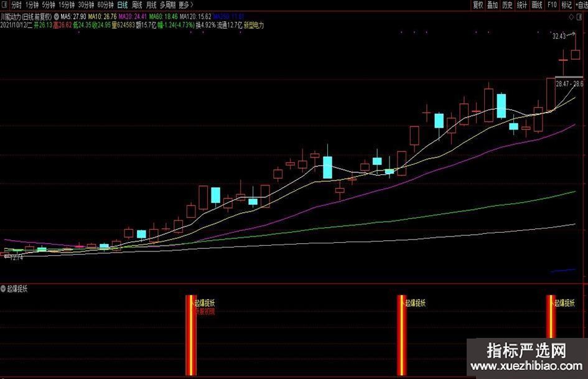Open the 多周期 multi-period view
The height and width of the screenshot is (379, 588).
167,5
